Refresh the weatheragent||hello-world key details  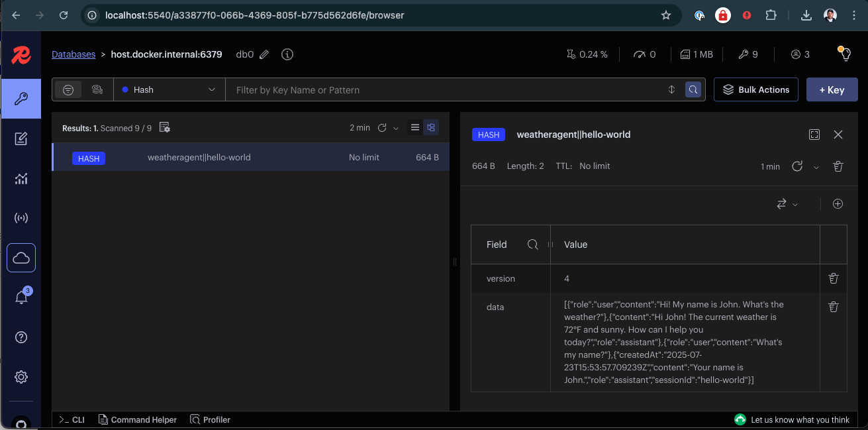[797, 166]
